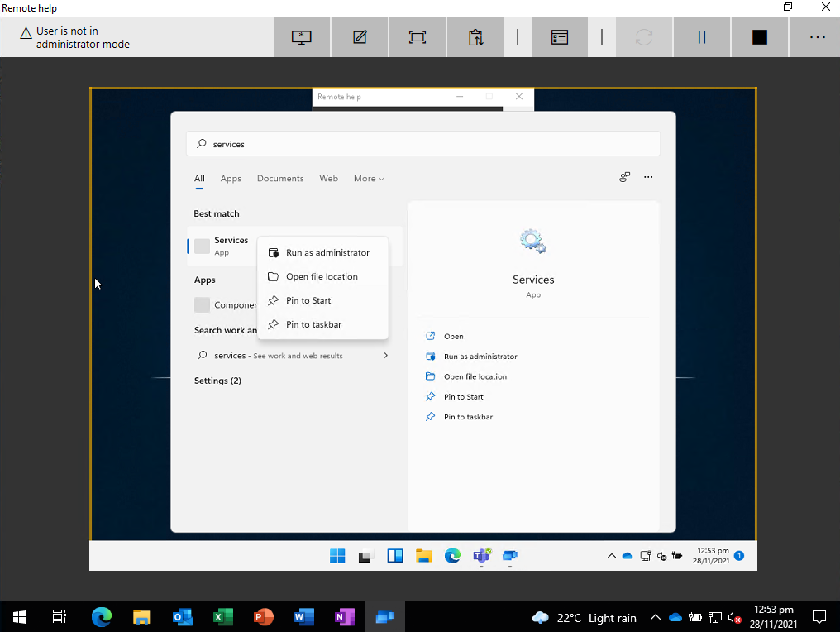Viewport: 840px width, 632px height.
Task: Open the Task Manager toolbar icon
Action: pos(559,37)
